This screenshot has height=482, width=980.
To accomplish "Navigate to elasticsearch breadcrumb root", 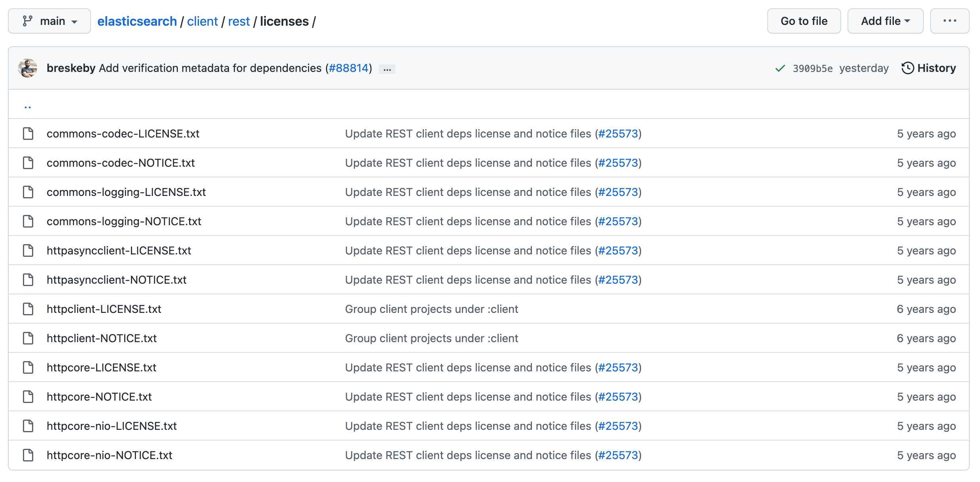I will coord(137,21).
